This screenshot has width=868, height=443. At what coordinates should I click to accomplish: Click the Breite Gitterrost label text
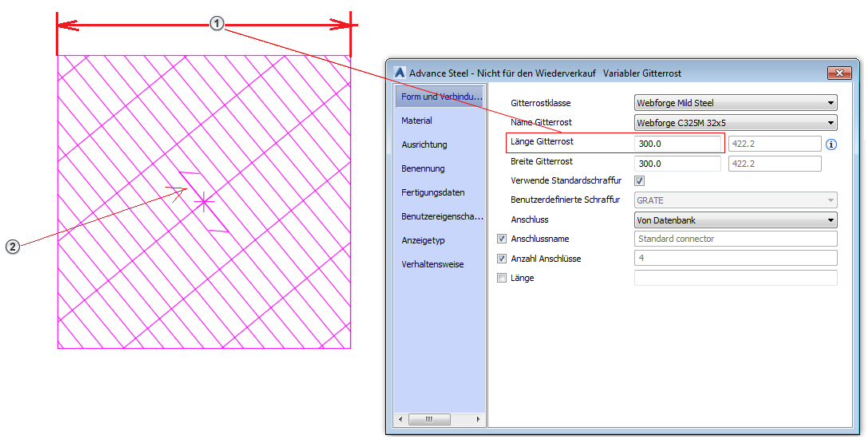542,161
